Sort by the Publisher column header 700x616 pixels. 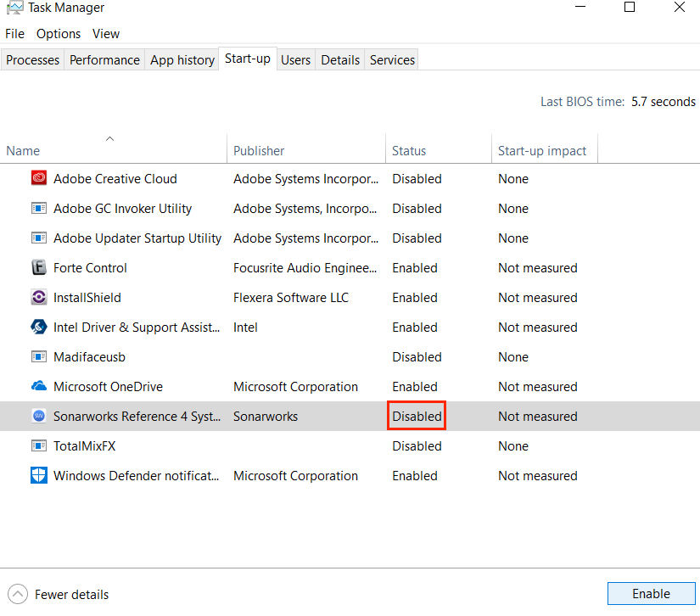306,148
